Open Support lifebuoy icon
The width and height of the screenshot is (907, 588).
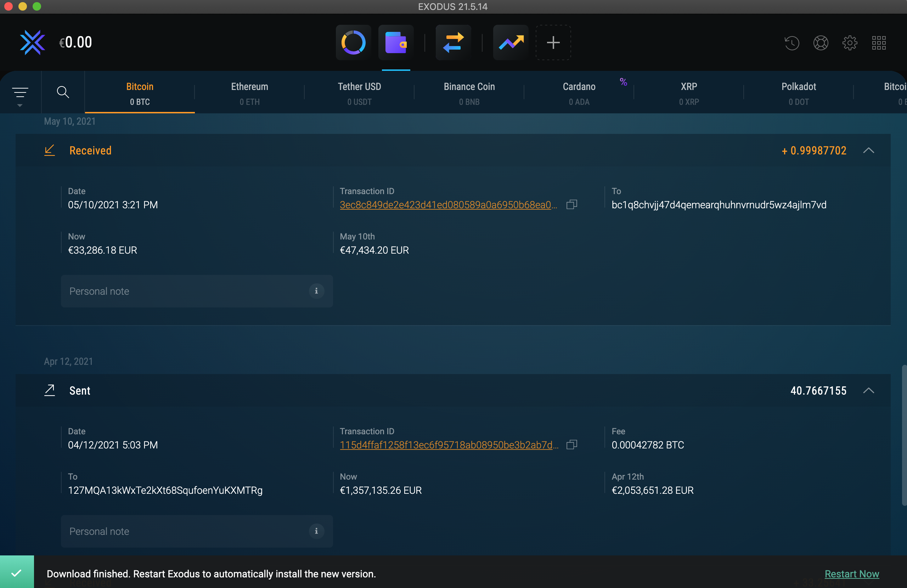[x=821, y=43]
